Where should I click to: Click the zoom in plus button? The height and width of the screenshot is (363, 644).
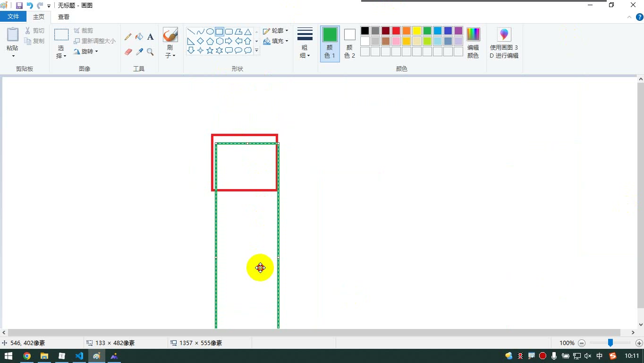click(x=639, y=343)
